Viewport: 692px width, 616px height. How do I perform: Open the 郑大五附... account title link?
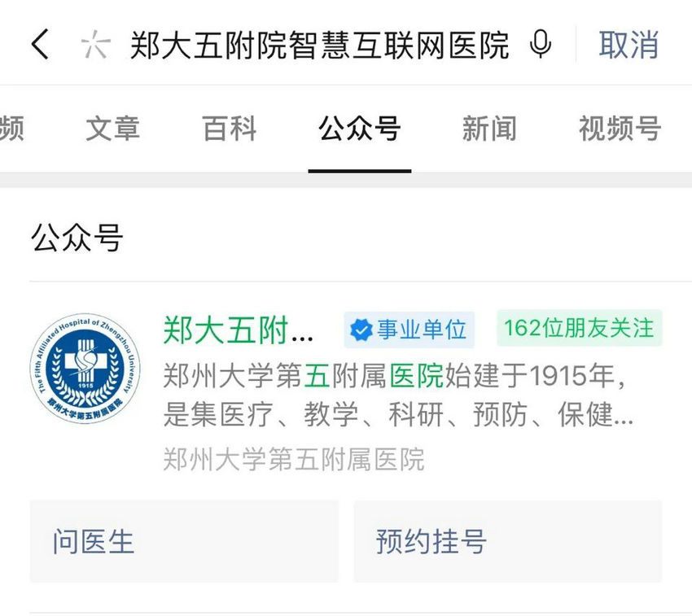[239, 330]
